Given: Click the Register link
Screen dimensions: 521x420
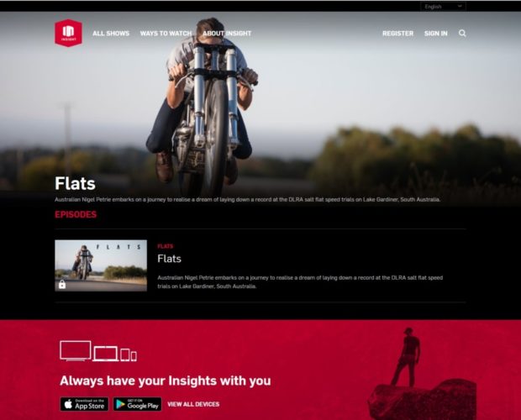Looking at the screenshot, I should pos(397,34).
